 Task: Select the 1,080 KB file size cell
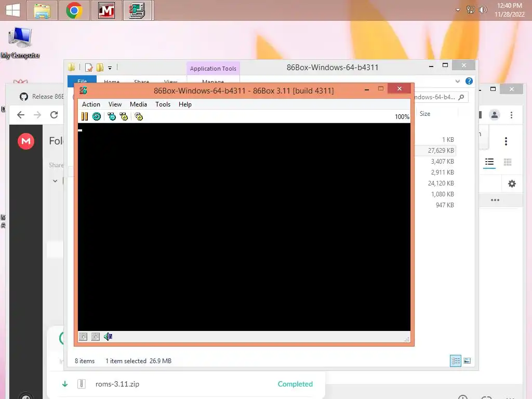click(x=443, y=194)
